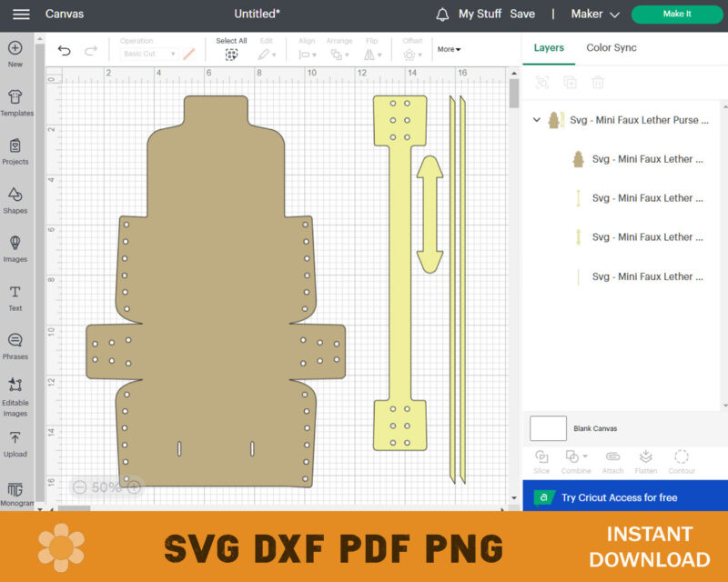This screenshot has height=582, width=728.
Task: Add text with the Text tool
Action: click(15, 296)
